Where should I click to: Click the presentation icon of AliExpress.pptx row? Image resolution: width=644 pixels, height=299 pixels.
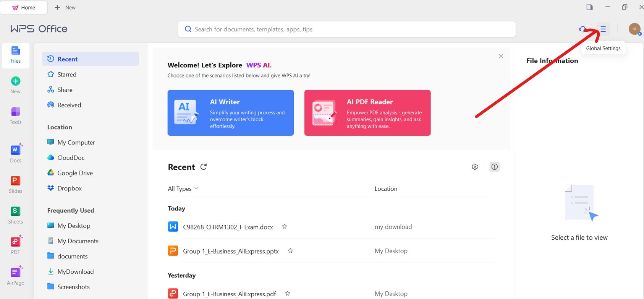point(173,251)
